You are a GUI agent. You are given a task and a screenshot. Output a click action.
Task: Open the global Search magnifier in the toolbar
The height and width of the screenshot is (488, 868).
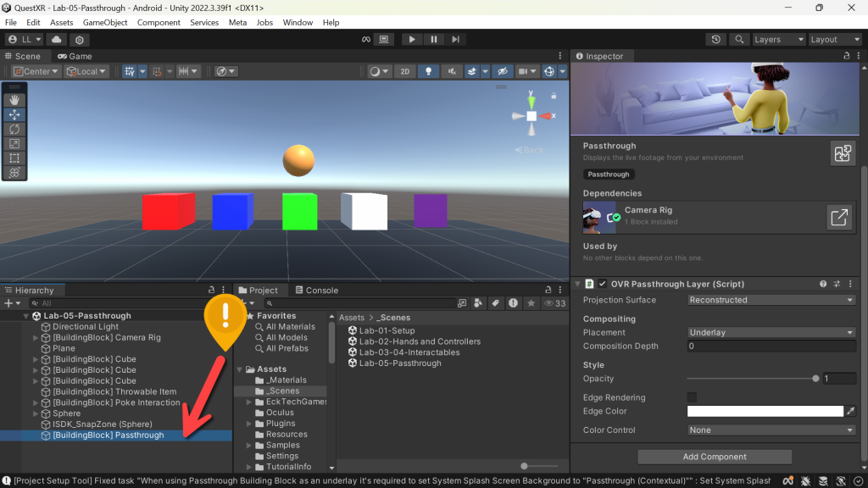pos(739,39)
